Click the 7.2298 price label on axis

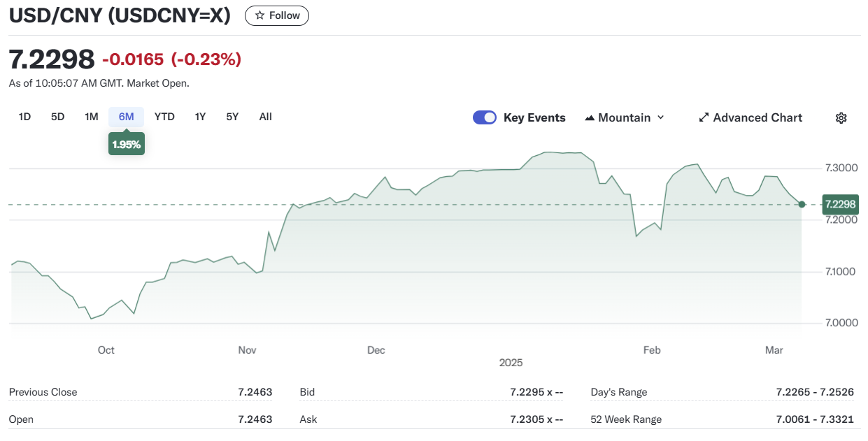840,204
